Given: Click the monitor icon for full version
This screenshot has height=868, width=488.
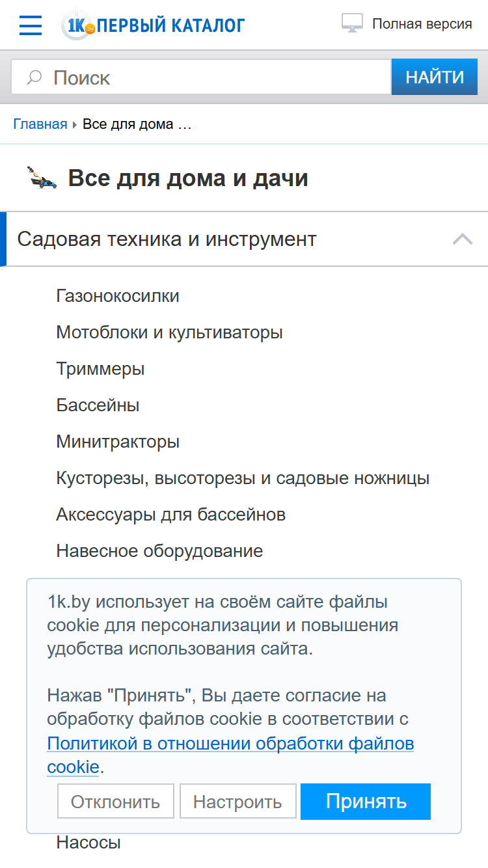Looking at the screenshot, I should pos(352,23).
